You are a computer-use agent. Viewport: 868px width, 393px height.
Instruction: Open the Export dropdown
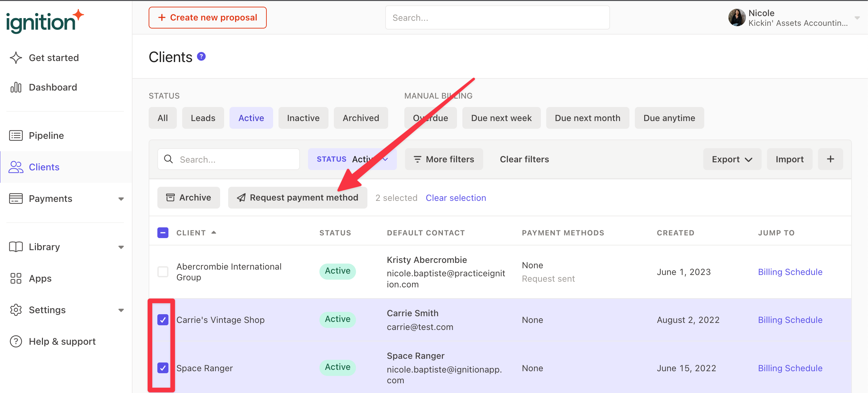[x=732, y=159]
